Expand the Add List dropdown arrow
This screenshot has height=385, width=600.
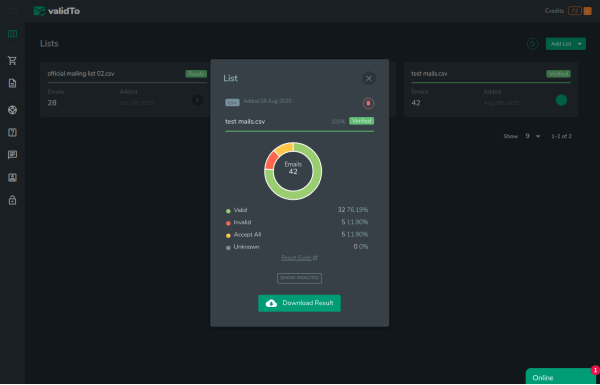point(580,44)
